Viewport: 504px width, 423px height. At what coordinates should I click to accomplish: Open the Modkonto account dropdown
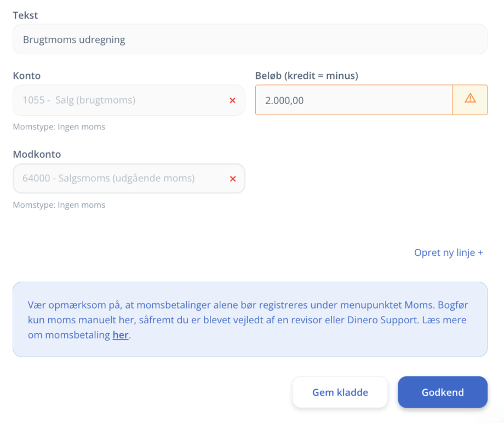tap(121, 179)
